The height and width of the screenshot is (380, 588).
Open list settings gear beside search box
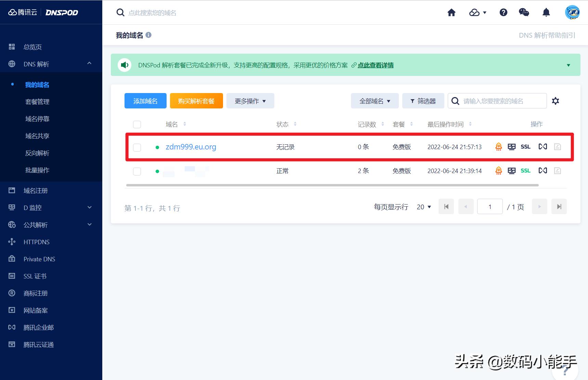pos(556,101)
